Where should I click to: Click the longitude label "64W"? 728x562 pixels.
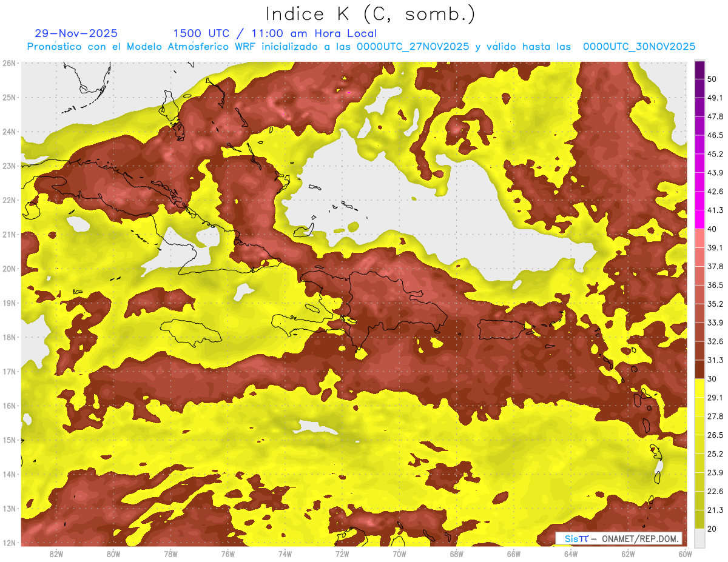[571, 554]
